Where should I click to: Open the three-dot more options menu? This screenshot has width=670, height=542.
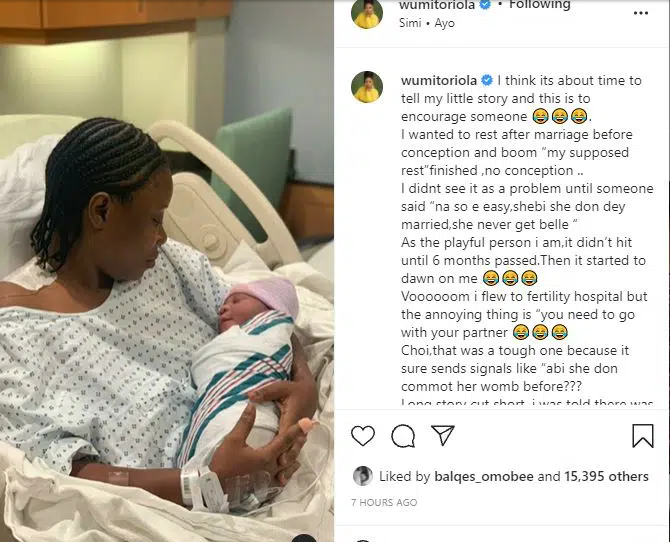pyautogui.click(x=641, y=13)
